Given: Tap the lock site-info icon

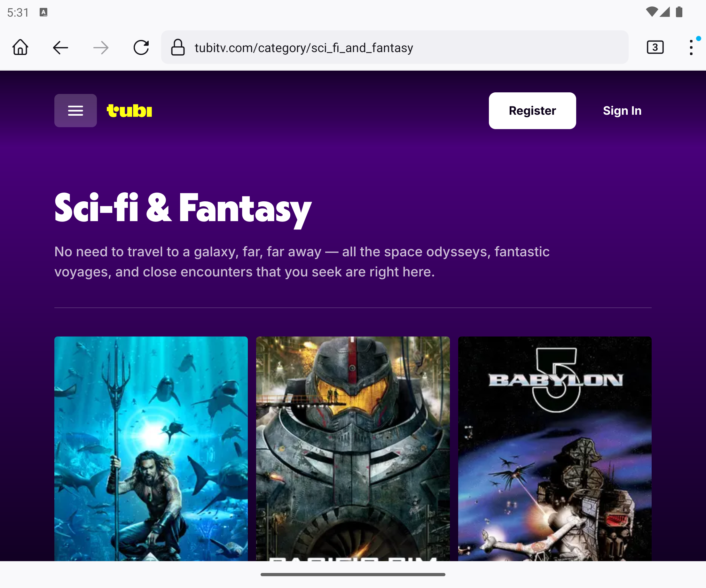Looking at the screenshot, I should click(x=178, y=47).
